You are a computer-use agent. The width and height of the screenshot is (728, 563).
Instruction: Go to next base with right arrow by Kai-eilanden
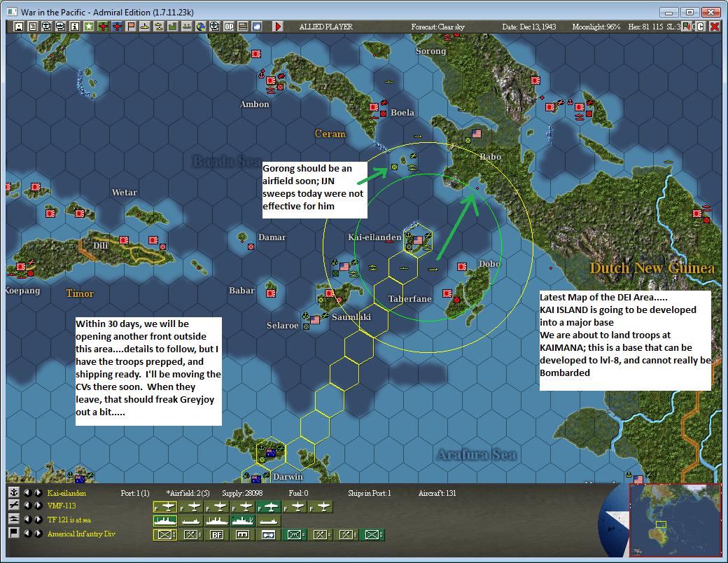pos(38,492)
